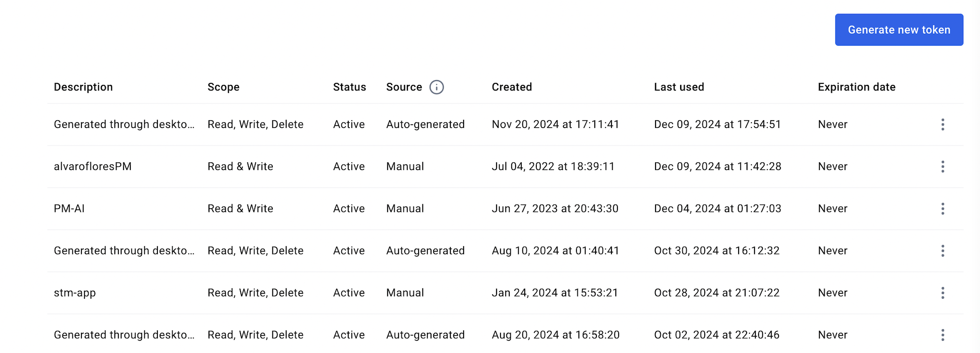980x353 pixels.
Task: Select the stm-app description cell
Action: pos(75,293)
